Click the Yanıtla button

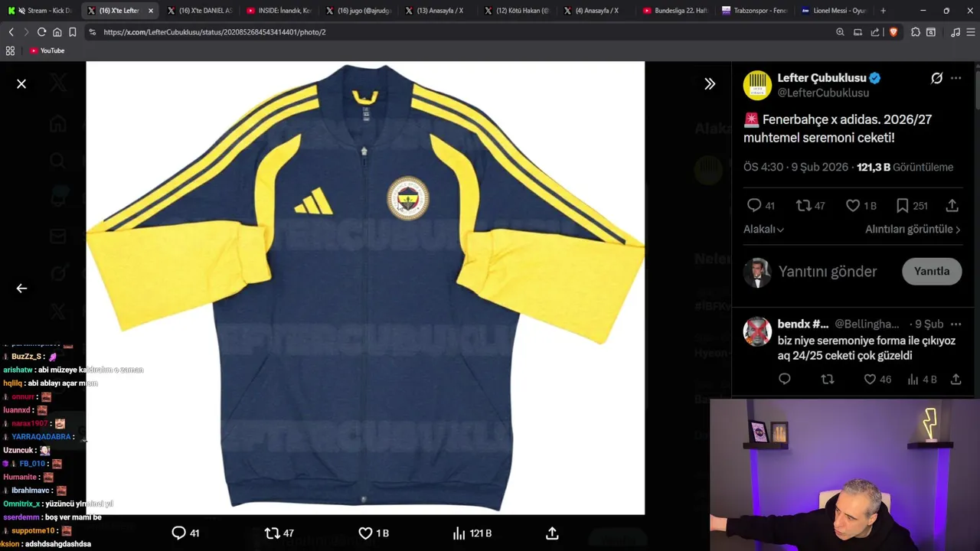932,271
